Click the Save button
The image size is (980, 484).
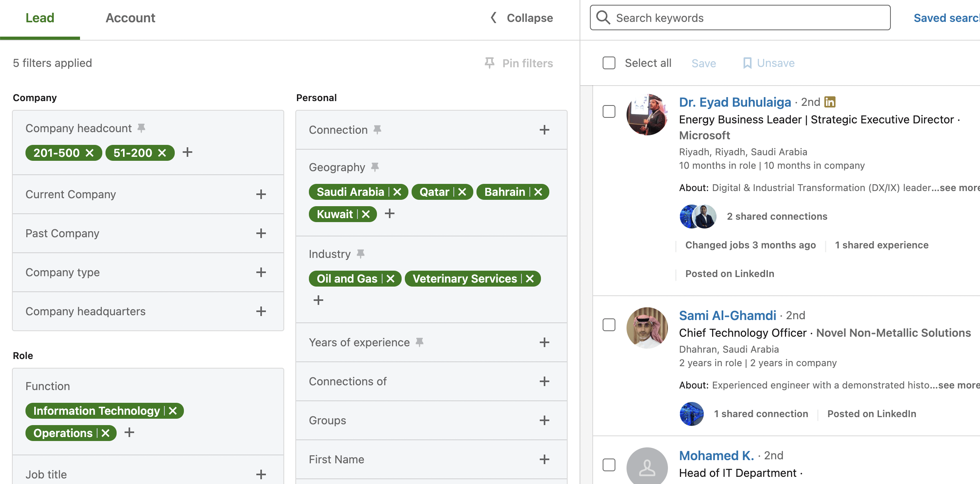pyautogui.click(x=704, y=63)
